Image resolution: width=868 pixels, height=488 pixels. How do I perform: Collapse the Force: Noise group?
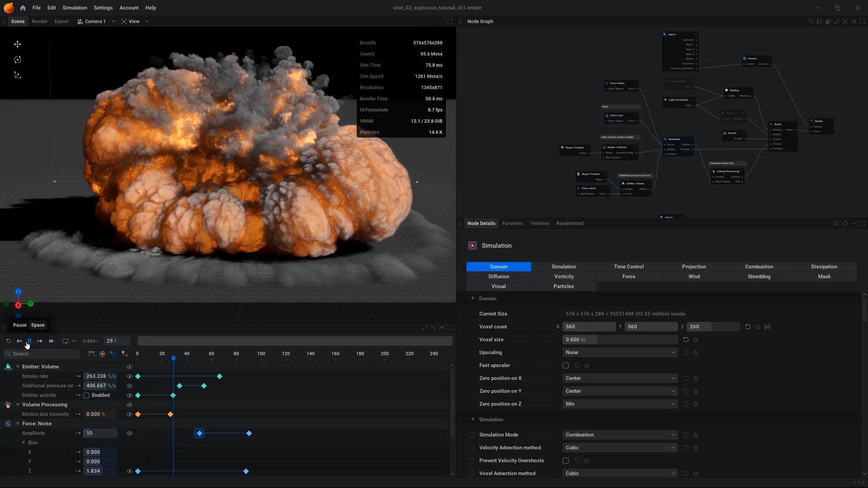click(18, 424)
